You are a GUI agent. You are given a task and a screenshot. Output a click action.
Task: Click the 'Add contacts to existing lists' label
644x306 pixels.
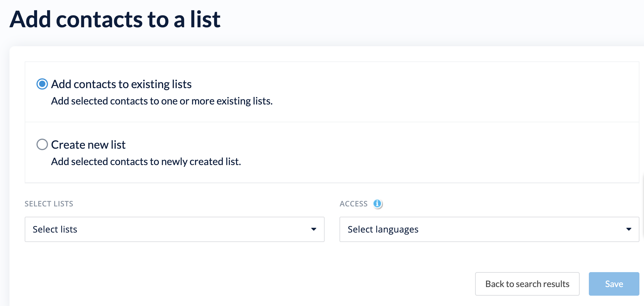coord(121,84)
